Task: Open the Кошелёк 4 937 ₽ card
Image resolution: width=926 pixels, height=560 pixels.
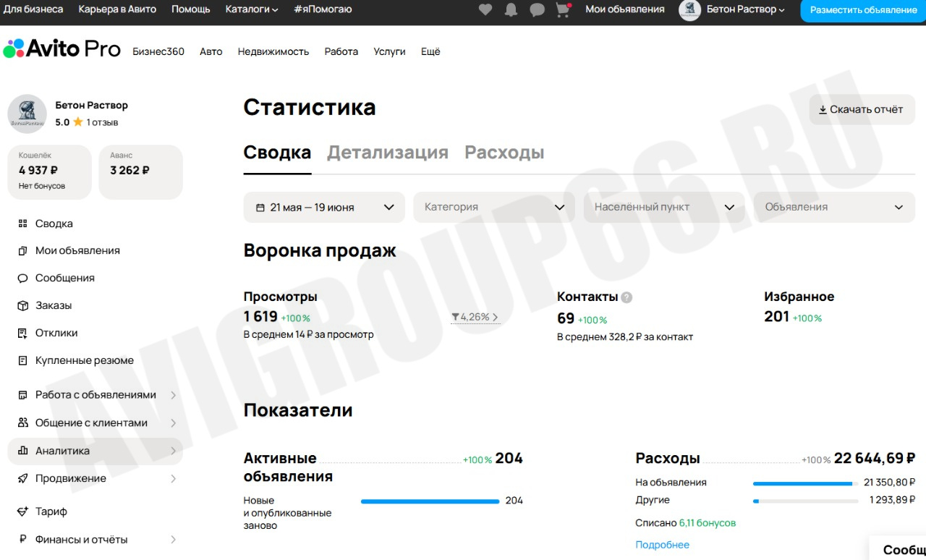Action: pos(50,172)
